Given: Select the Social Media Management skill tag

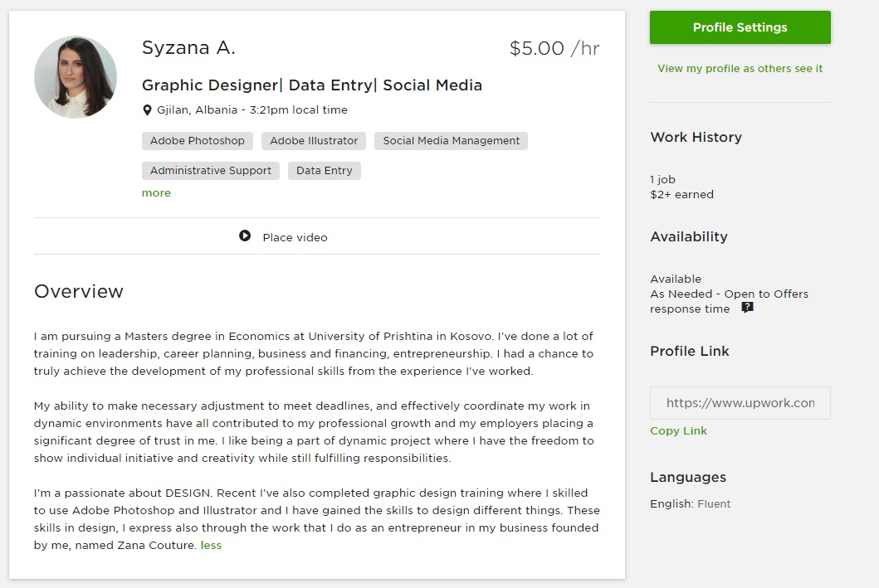Looking at the screenshot, I should 452,140.
